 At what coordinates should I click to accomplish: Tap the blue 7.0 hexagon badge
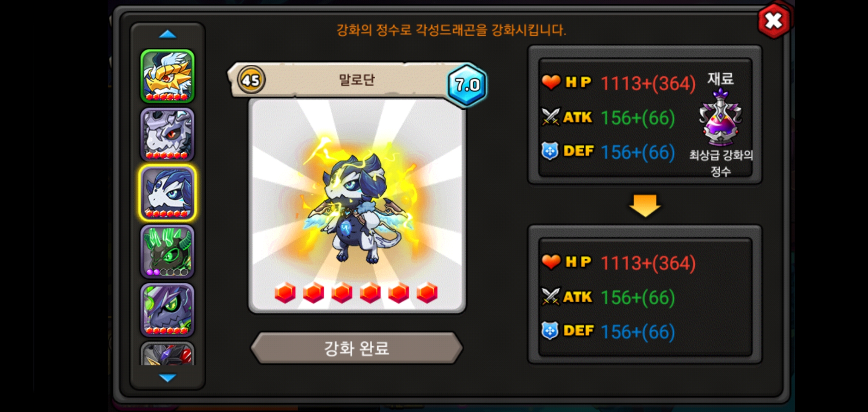(467, 85)
